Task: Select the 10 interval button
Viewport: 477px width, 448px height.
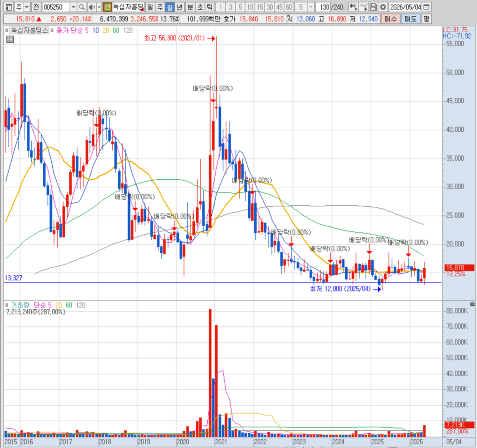Action: pyautogui.click(x=250, y=7)
